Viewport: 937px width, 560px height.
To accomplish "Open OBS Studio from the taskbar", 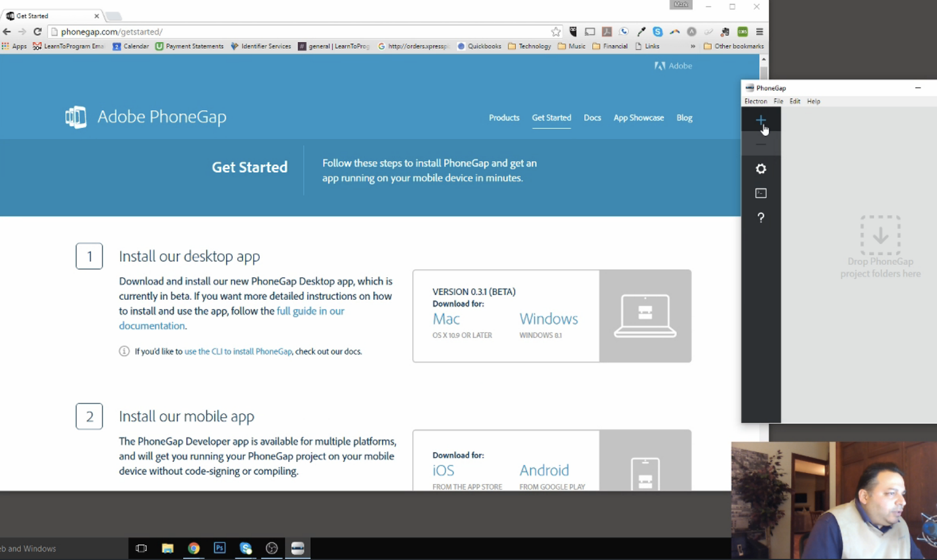I will (x=272, y=548).
